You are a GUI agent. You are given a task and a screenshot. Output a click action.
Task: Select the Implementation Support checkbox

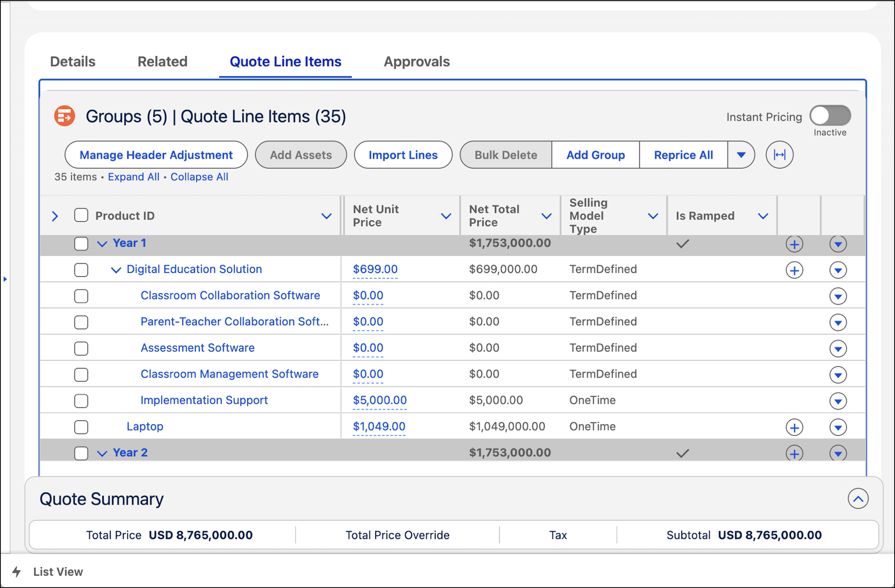(x=81, y=400)
